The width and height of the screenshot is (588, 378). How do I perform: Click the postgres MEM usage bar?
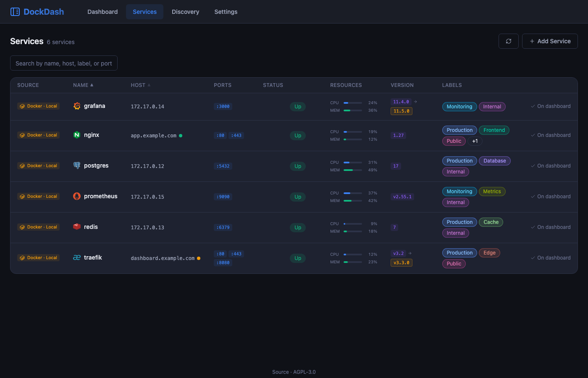[353, 170]
